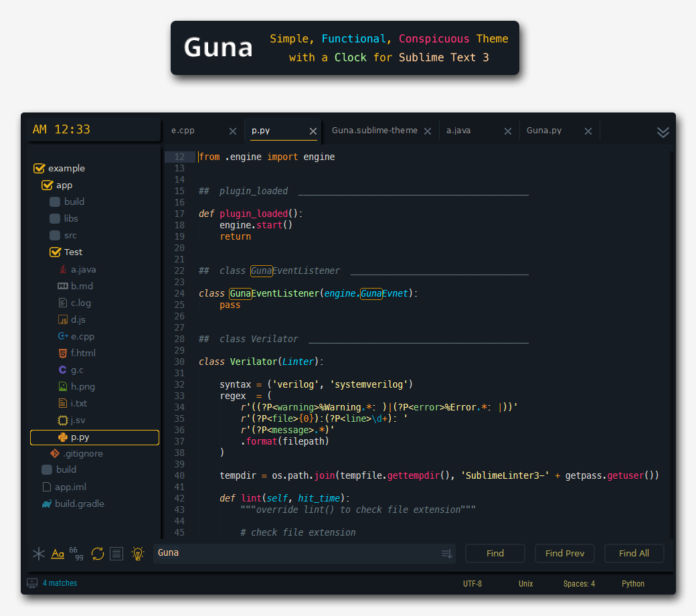
Task: Close the p.py tab
Action: (313, 131)
